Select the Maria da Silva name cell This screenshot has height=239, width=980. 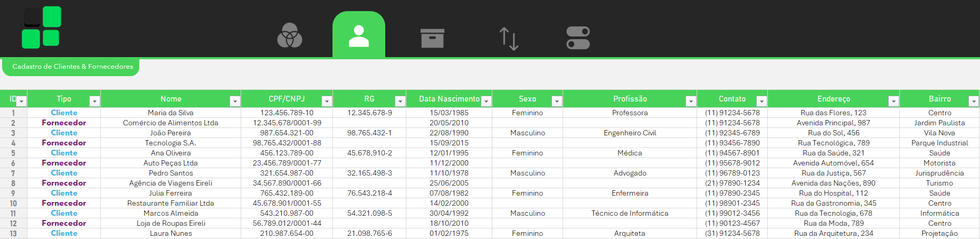coord(170,113)
